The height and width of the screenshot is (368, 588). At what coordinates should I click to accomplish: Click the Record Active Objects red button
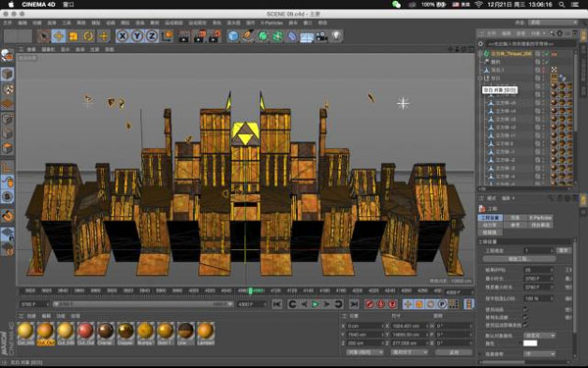[x=369, y=304]
